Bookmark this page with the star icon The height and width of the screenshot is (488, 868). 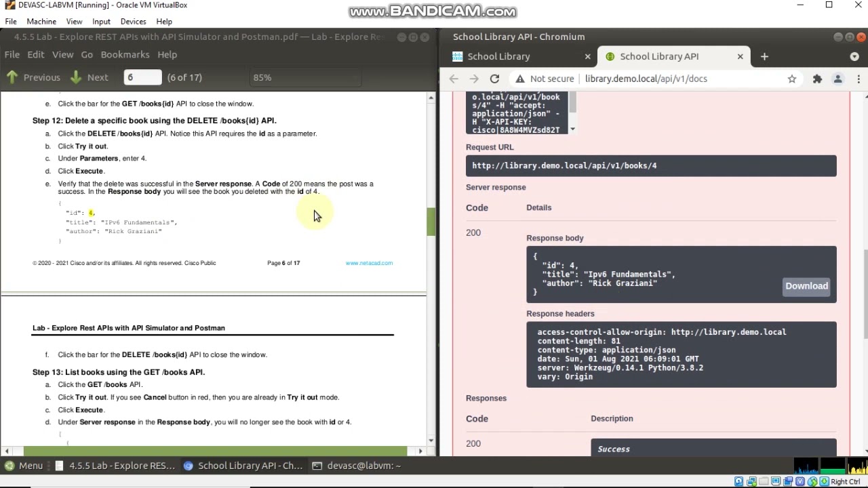point(791,79)
